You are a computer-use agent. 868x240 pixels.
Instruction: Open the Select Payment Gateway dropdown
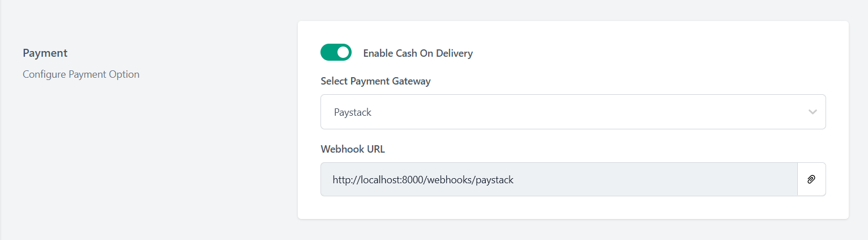tap(572, 112)
